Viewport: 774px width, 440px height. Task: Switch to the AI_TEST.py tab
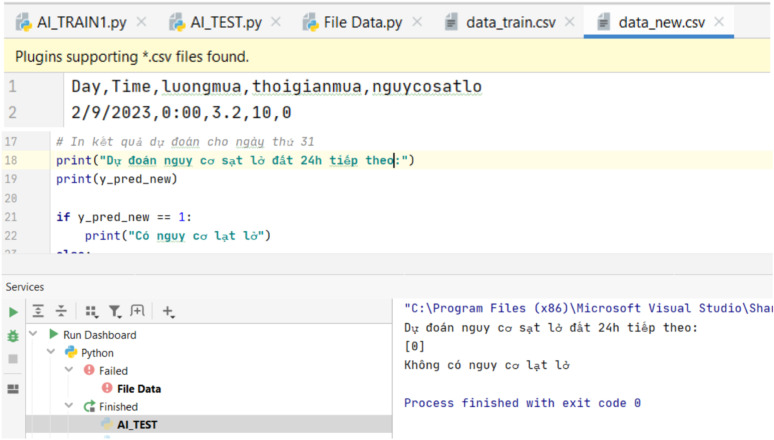click(225, 22)
